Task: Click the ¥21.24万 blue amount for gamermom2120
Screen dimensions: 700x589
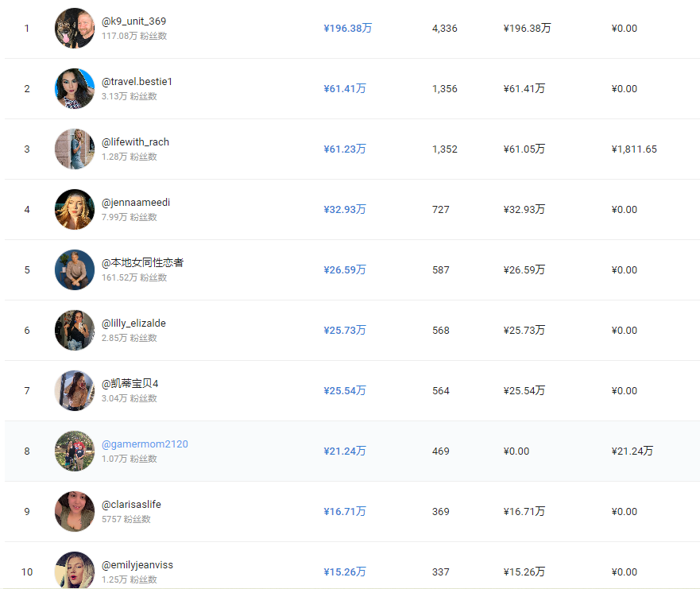Action: [x=345, y=451]
